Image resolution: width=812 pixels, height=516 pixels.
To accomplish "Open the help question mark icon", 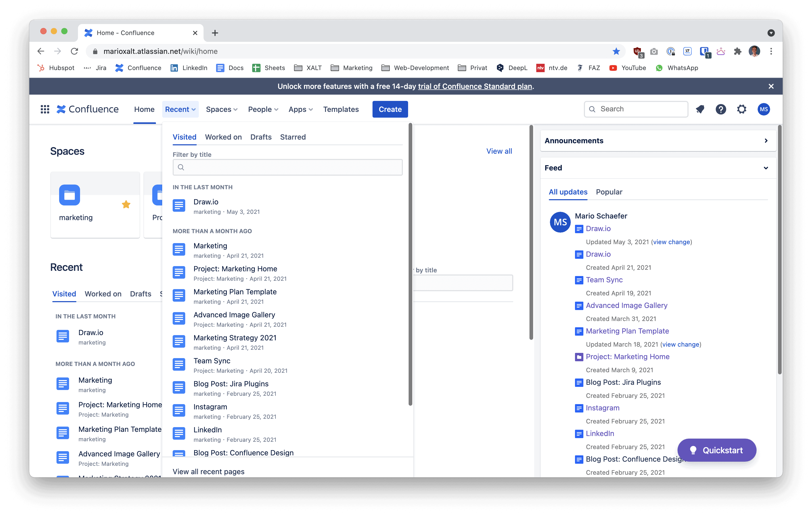I will 721,109.
